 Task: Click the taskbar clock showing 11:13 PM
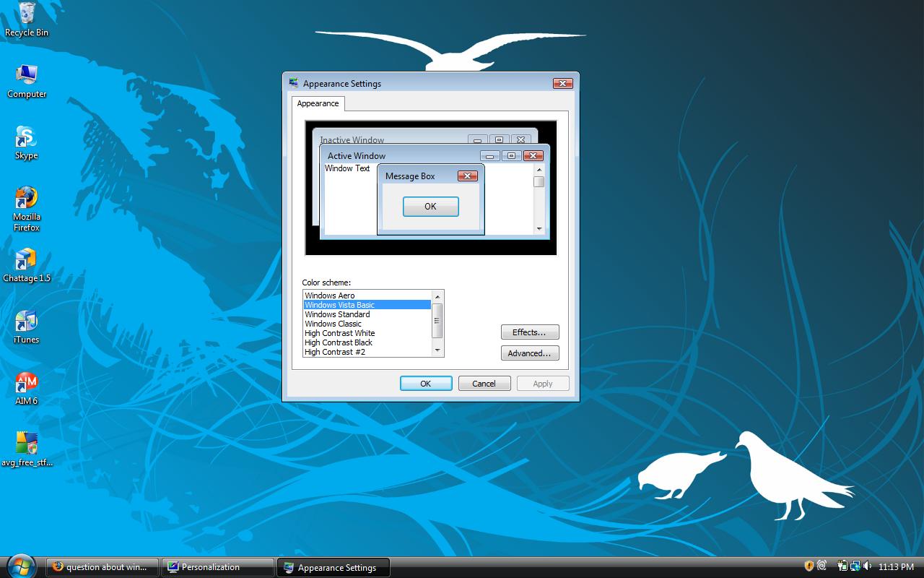pos(896,567)
